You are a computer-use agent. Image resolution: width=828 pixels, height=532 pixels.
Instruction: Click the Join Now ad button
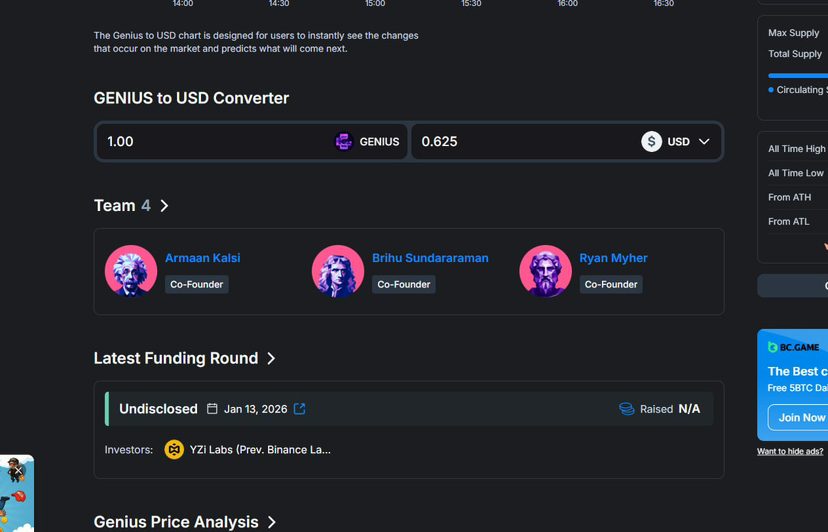pos(801,417)
